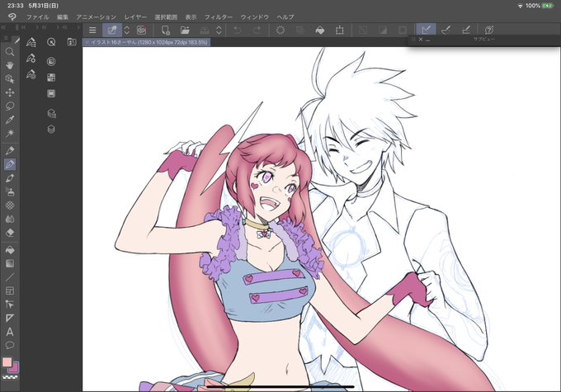561x392 pixels.
Task: Select the Hand move-view tool
Action: click(10, 65)
